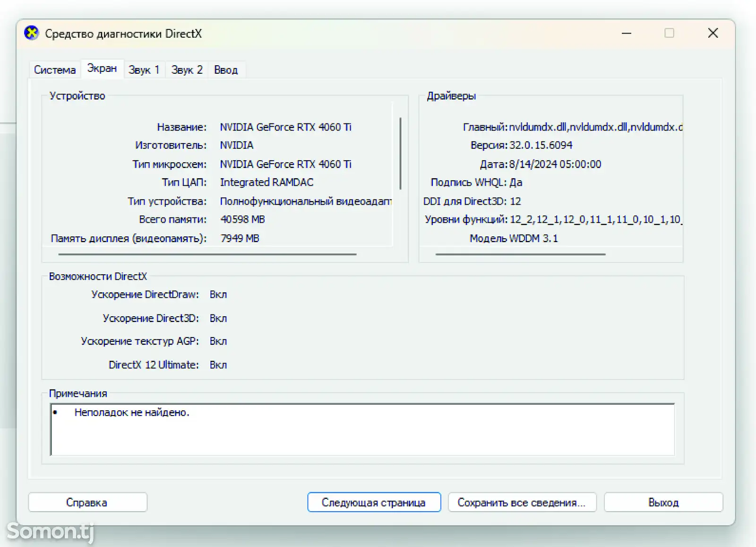
Task: Click the Устройство vertical scrollbar
Action: (x=400, y=153)
